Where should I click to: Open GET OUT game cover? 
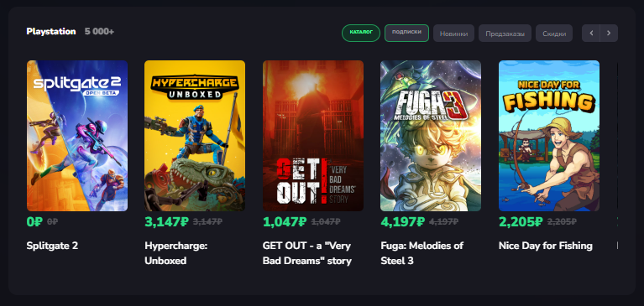tap(313, 136)
